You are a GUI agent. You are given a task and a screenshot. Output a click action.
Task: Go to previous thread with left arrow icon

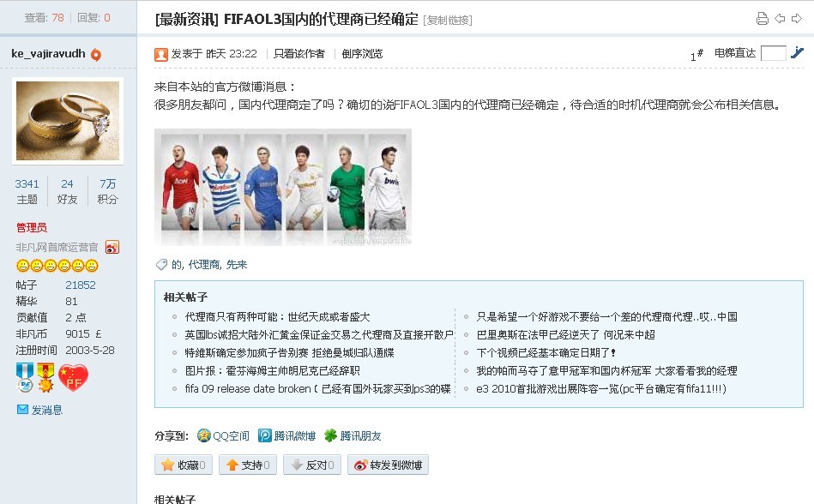(x=780, y=19)
